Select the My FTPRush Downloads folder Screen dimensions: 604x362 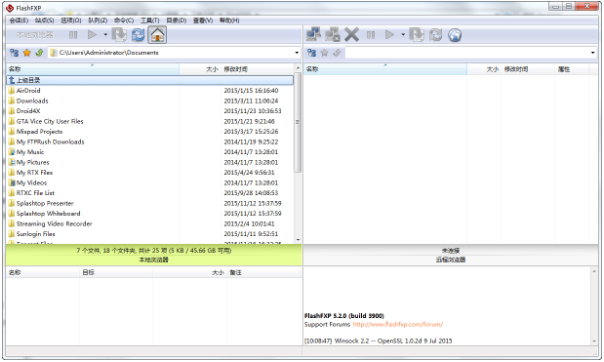point(150,142)
